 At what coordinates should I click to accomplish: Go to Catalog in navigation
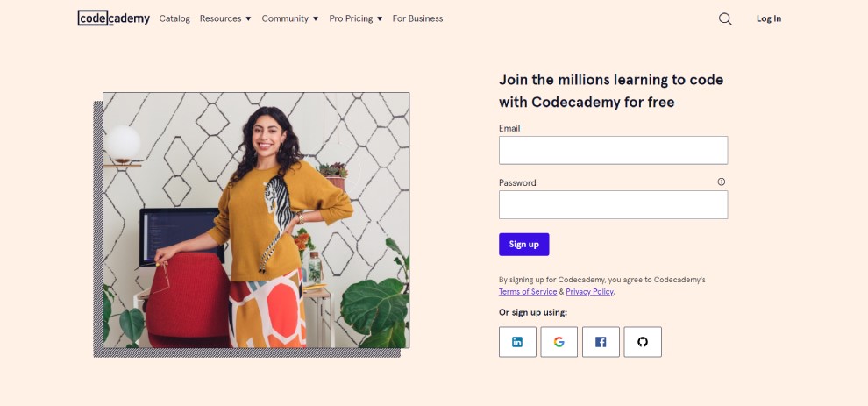174,18
